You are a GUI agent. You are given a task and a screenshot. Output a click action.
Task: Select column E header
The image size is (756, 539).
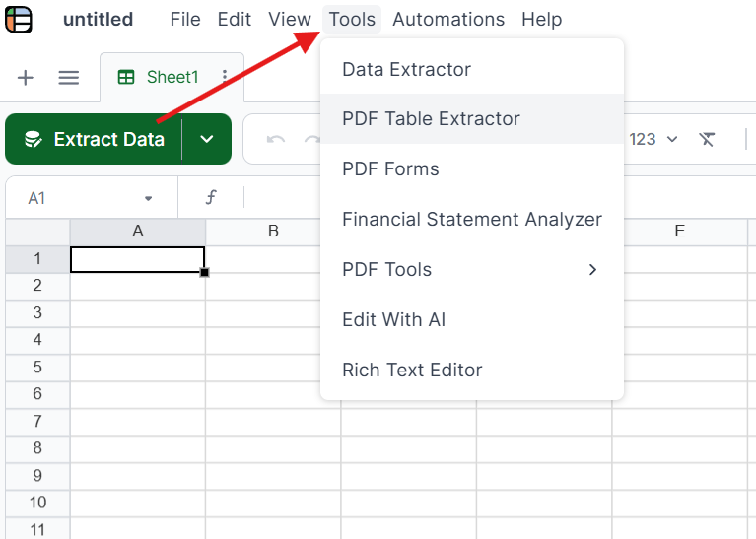click(679, 232)
